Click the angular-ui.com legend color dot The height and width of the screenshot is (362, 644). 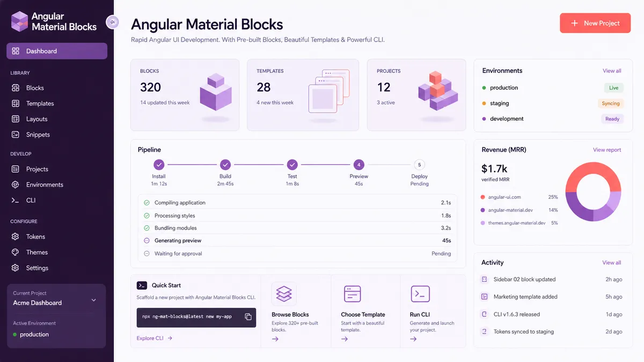[x=483, y=197]
